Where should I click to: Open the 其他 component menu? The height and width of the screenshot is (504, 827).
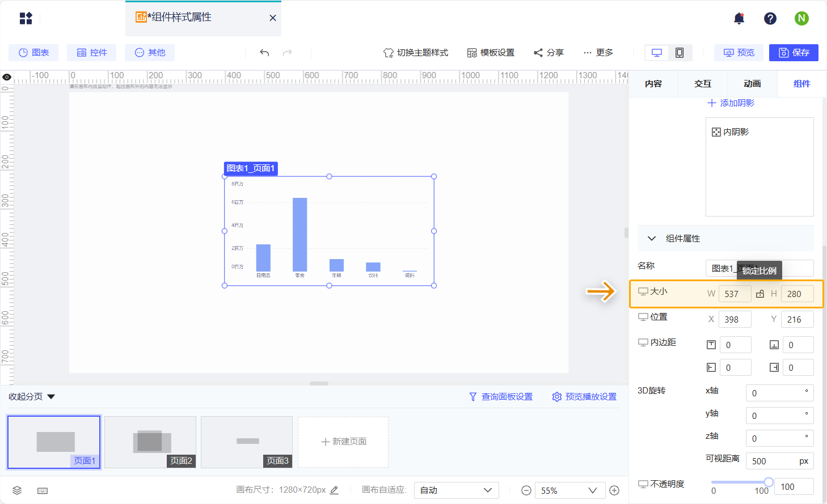150,53
